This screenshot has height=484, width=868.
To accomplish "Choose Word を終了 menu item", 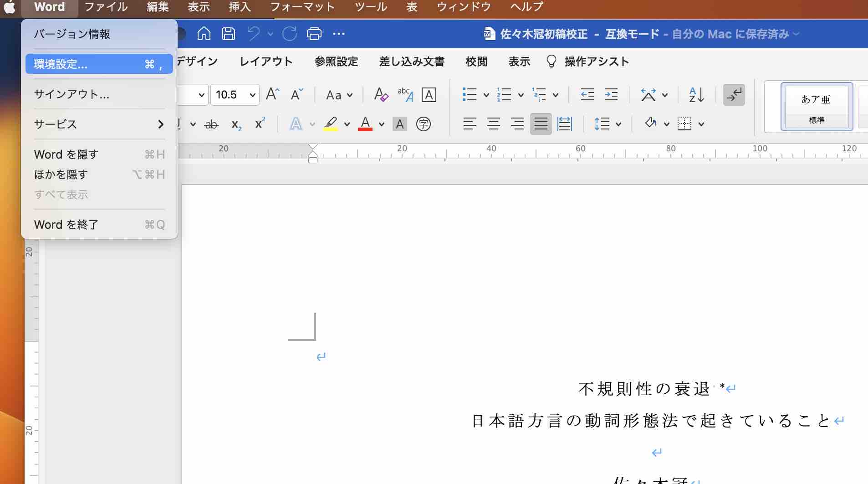I will pyautogui.click(x=99, y=225).
